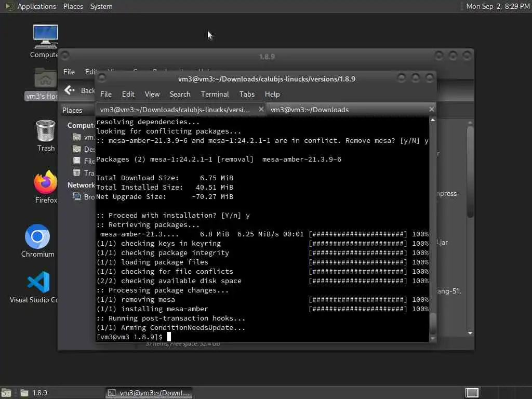Open the terminal File menu
The image size is (532, 399).
coord(106,95)
